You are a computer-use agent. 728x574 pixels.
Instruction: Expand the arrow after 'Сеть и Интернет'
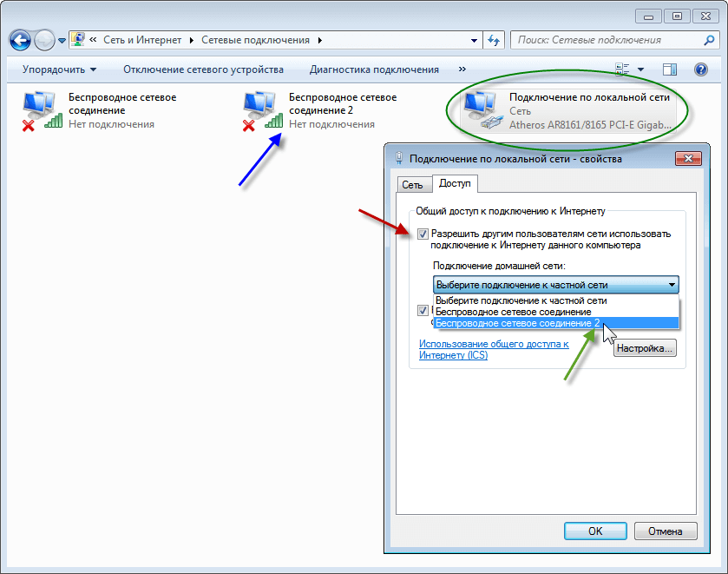click(191, 41)
